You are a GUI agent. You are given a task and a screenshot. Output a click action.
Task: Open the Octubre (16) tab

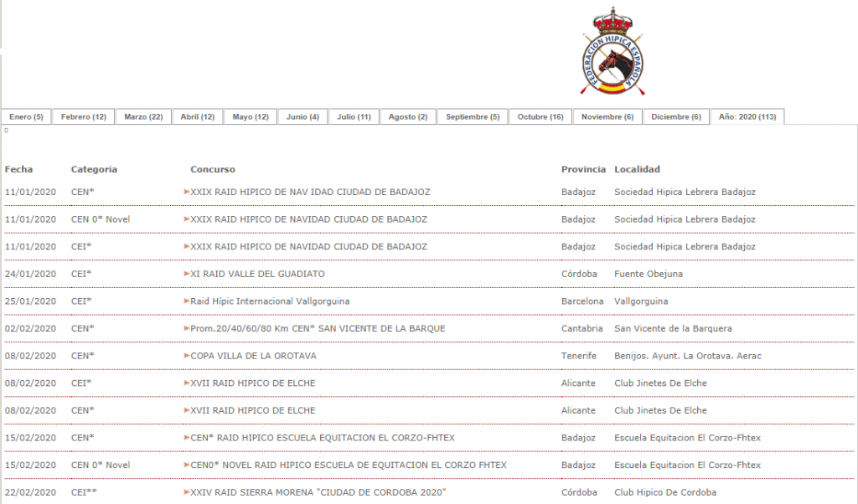tap(540, 117)
